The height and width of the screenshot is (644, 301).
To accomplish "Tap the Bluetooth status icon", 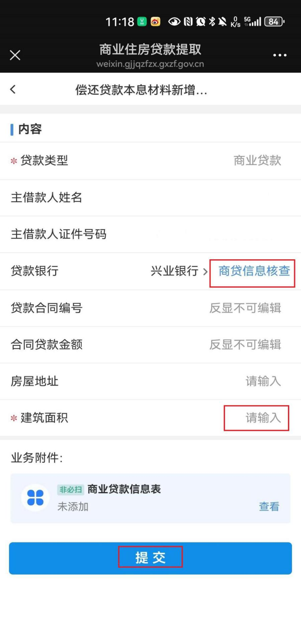I will point(212,22).
